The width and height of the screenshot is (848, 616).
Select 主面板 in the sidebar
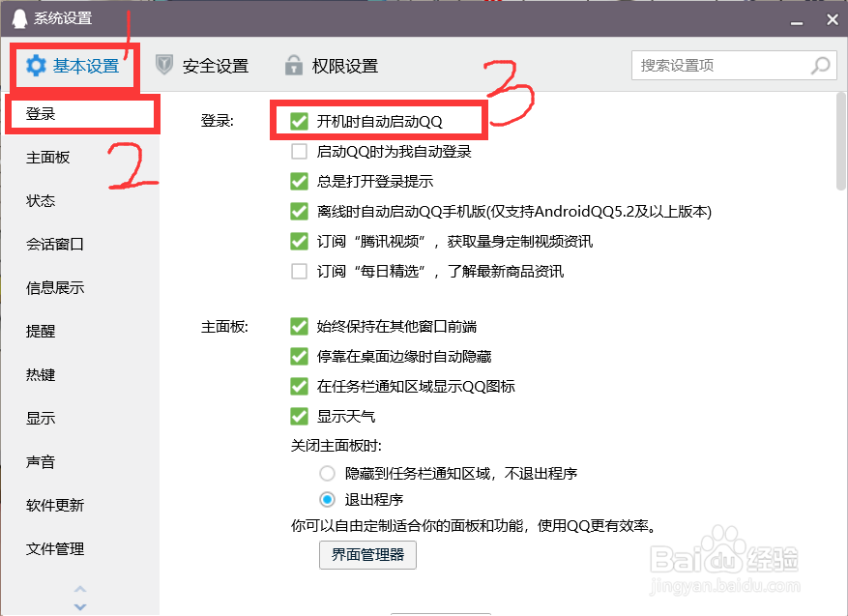[80, 158]
